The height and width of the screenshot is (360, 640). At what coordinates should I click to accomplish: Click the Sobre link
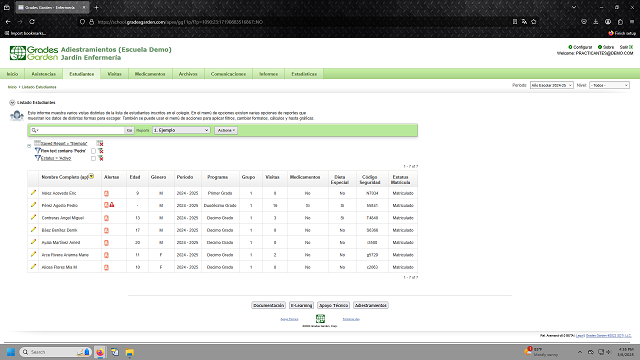(x=606, y=47)
